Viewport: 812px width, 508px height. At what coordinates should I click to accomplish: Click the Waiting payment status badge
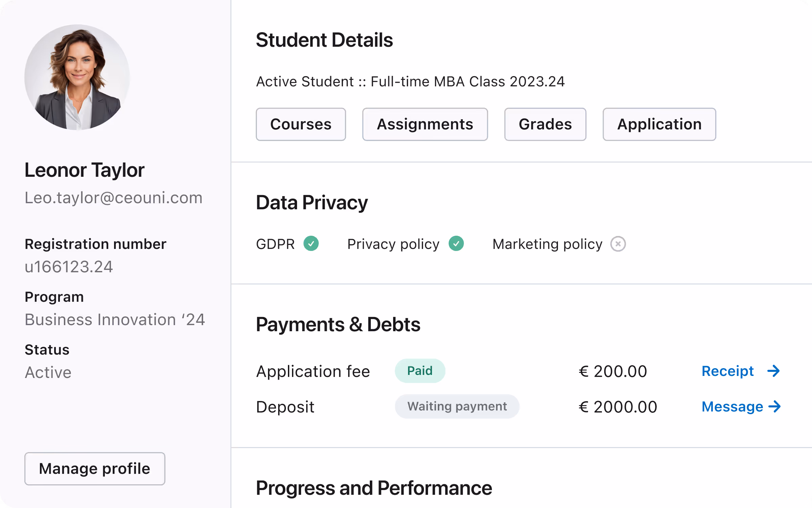[x=457, y=406]
